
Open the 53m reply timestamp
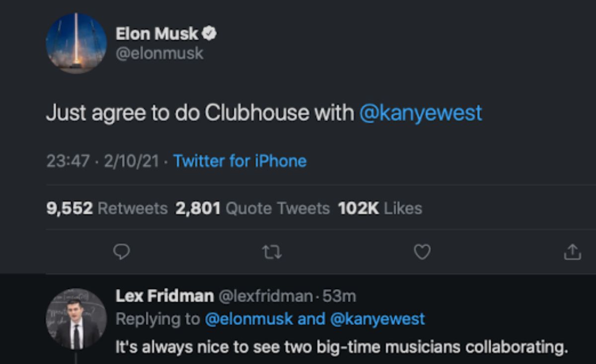[339, 296]
